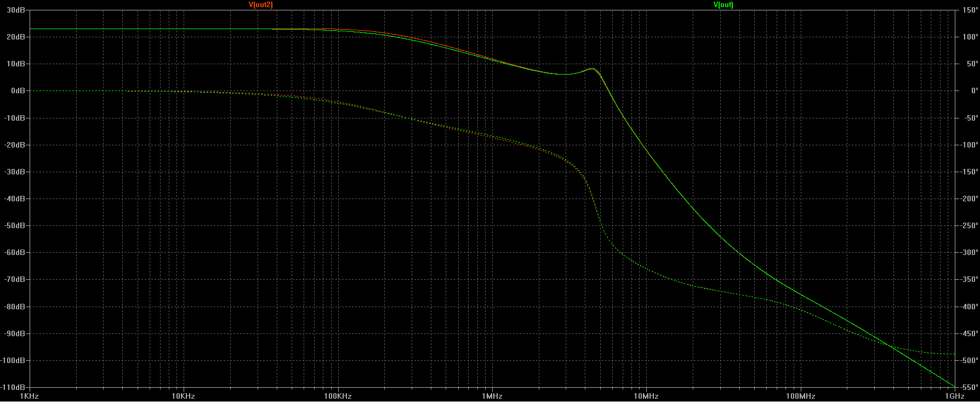Select the "-100dB" magnitude tick label
The image size is (980, 402).
tap(13, 360)
